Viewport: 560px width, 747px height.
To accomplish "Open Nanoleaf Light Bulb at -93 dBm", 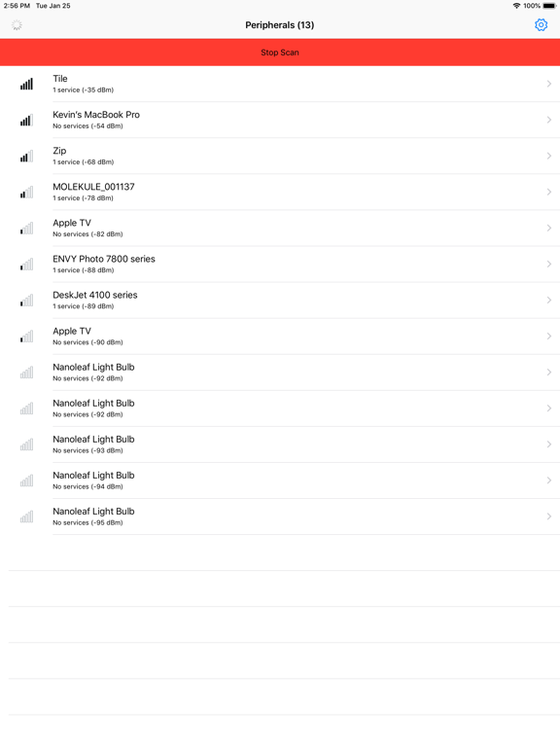I will (280, 445).
